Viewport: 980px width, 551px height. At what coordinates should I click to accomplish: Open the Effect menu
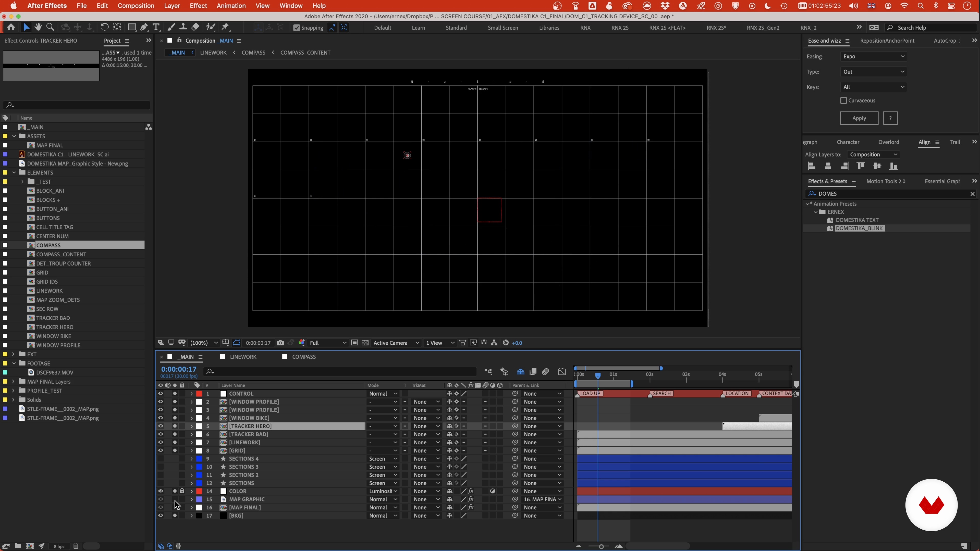[x=198, y=6]
